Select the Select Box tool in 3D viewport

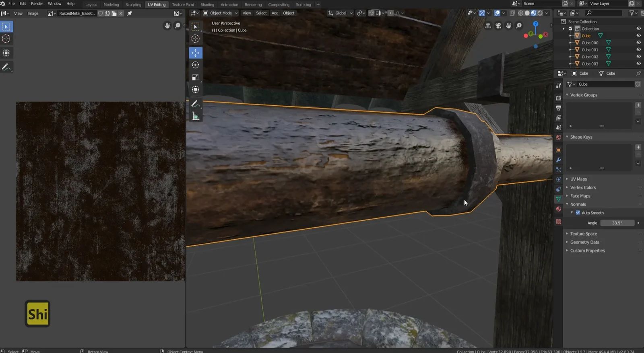tap(196, 27)
